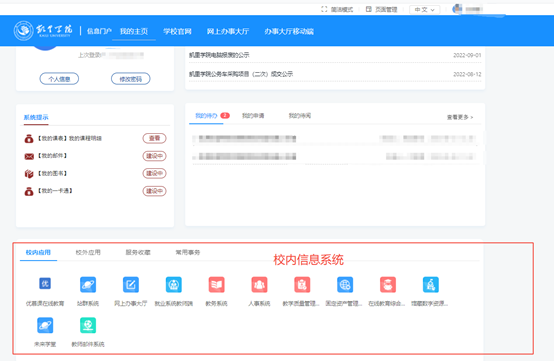This screenshot has height=361, width=554.
Task: Open 学校官网 in the navigation bar
Action: [x=177, y=31]
